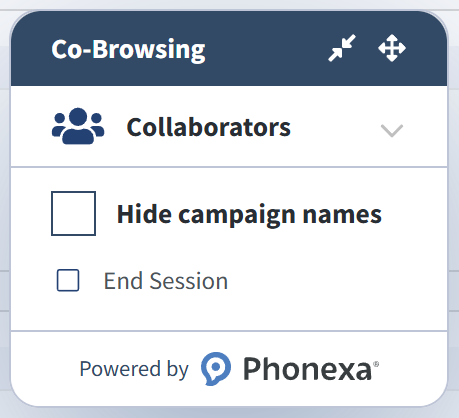Click the Phonexa chat bubble logo
The height and width of the screenshot is (418, 459).
pos(216,369)
